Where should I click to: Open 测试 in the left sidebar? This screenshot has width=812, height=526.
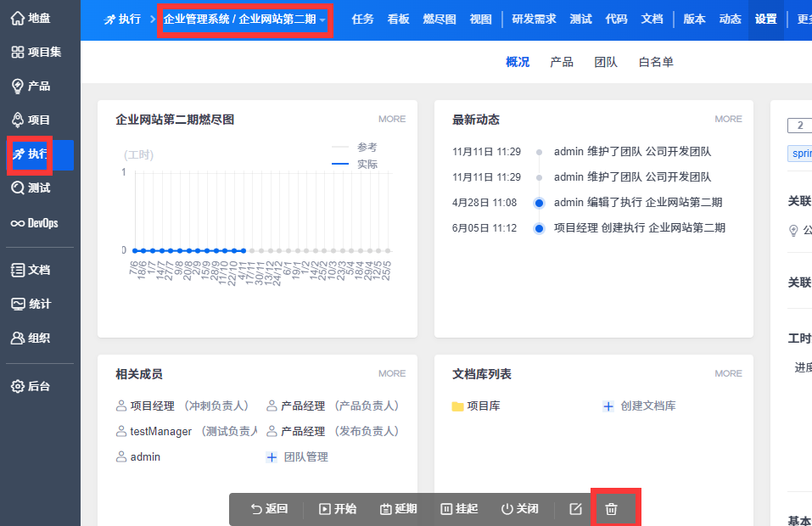[31, 187]
